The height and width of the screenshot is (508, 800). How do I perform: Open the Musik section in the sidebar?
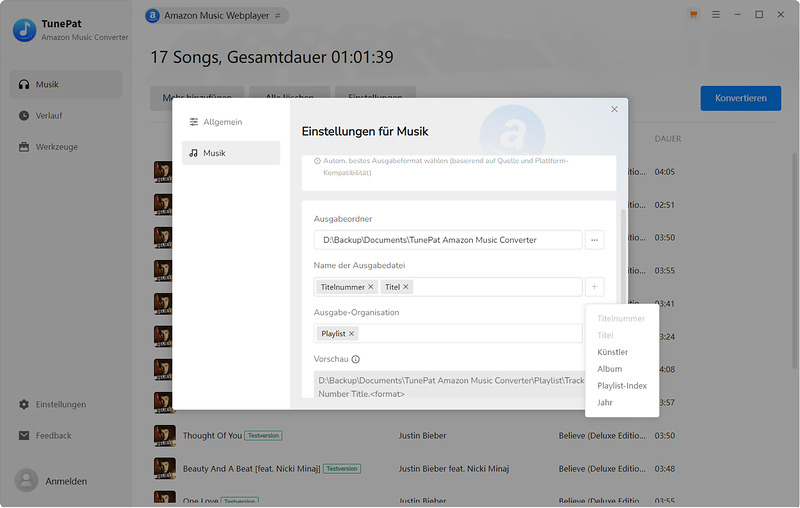[x=66, y=84]
